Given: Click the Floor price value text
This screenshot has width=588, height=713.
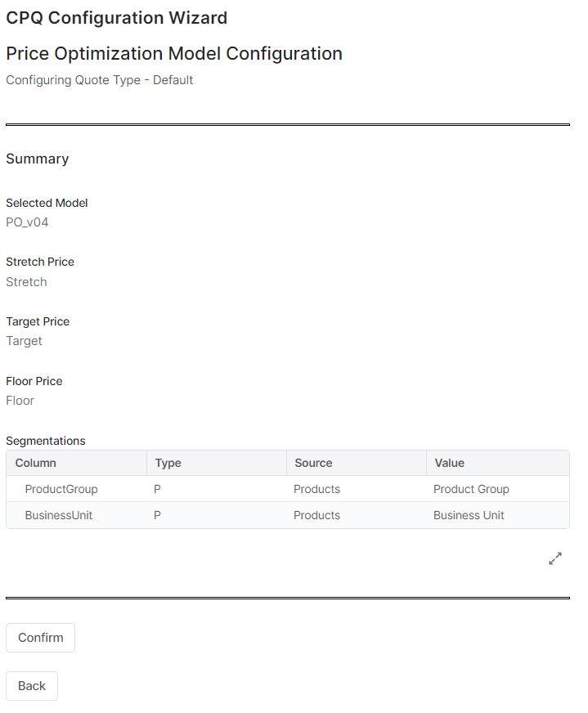Looking at the screenshot, I should pos(20,401).
